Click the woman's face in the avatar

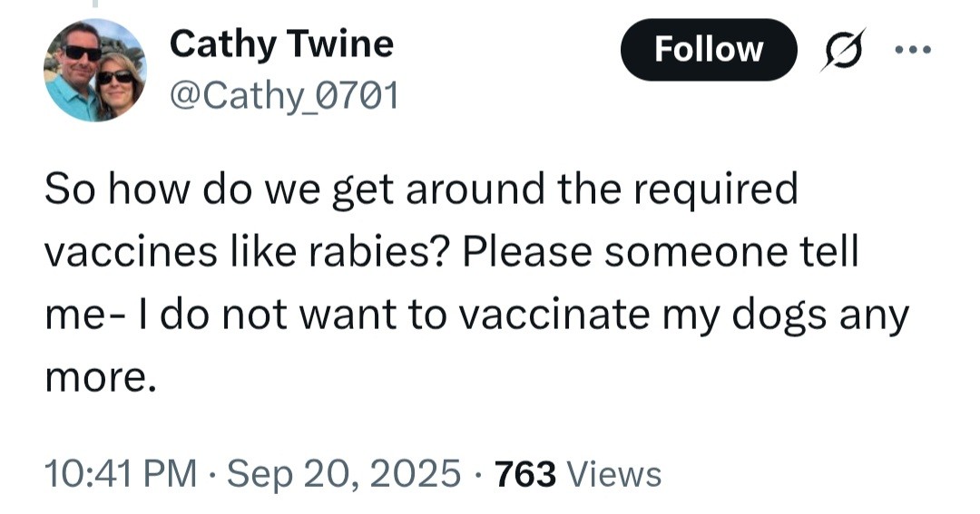point(116,80)
